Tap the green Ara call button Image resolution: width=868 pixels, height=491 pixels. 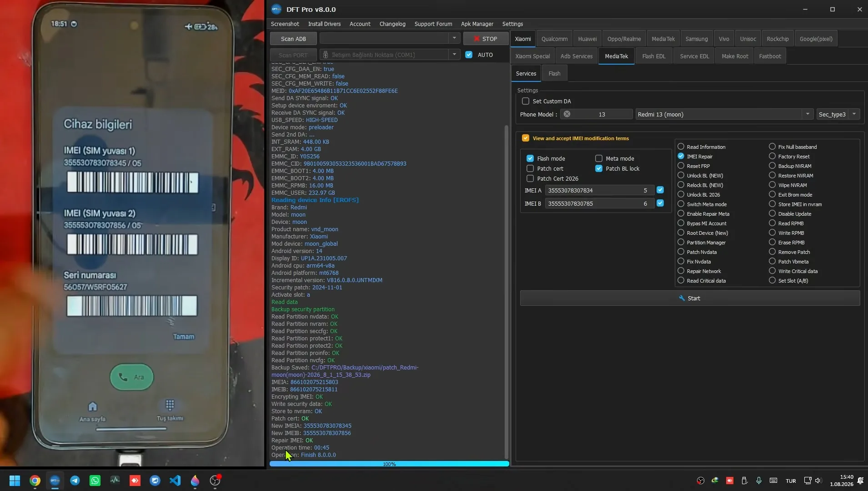132,377
